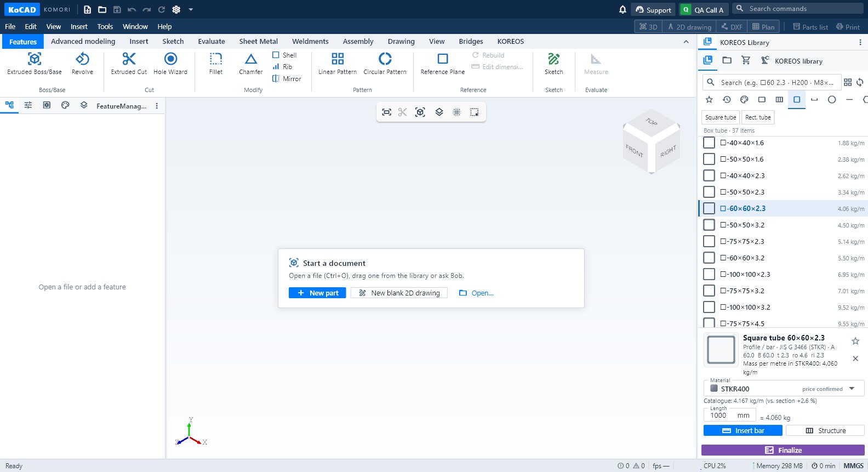Launch the Hole Wizard
This screenshot has width=868, height=472.
click(x=170, y=64)
